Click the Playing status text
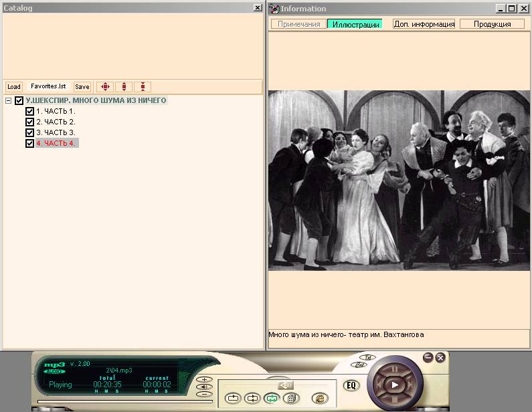This screenshot has width=532, height=412. [60, 385]
